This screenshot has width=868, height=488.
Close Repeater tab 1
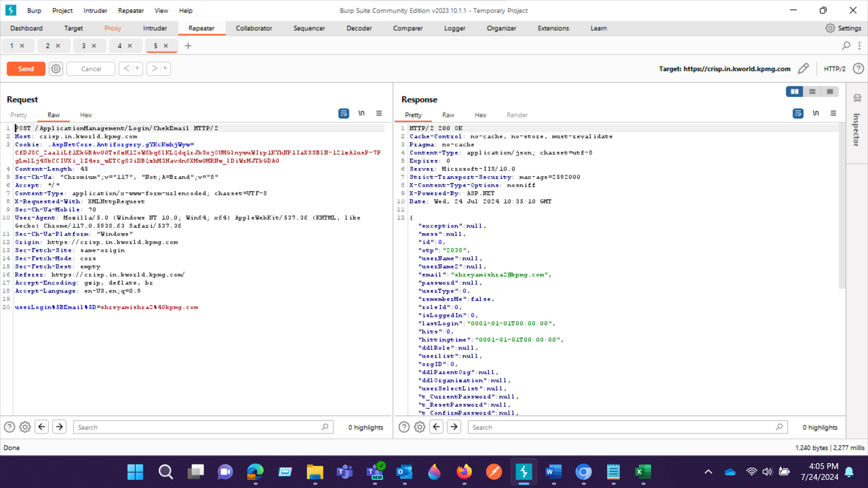tap(22, 46)
